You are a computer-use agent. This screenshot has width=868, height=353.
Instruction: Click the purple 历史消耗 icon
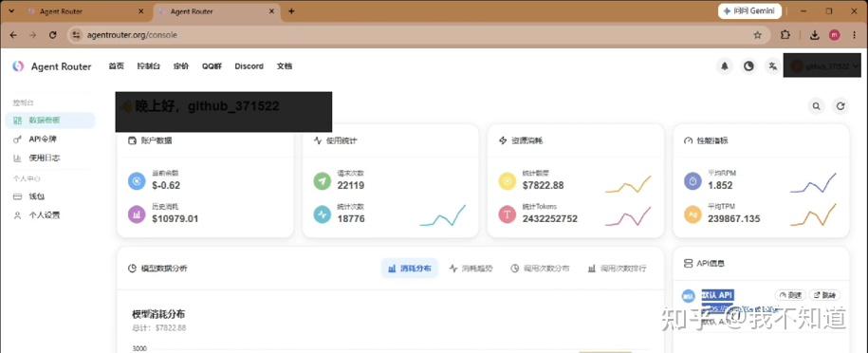[x=137, y=214]
